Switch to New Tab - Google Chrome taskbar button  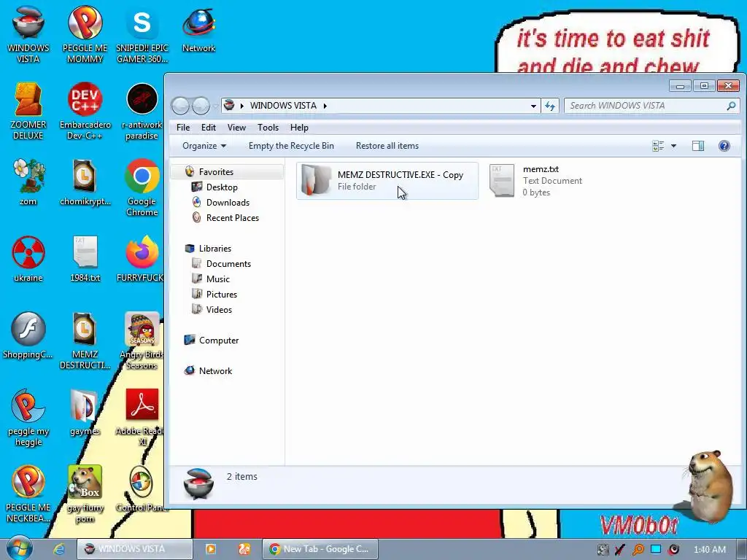point(320,549)
